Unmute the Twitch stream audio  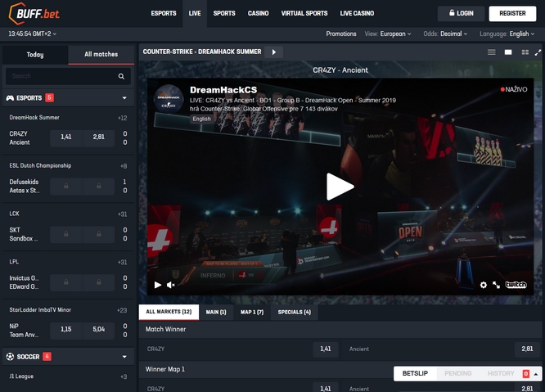pos(171,285)
